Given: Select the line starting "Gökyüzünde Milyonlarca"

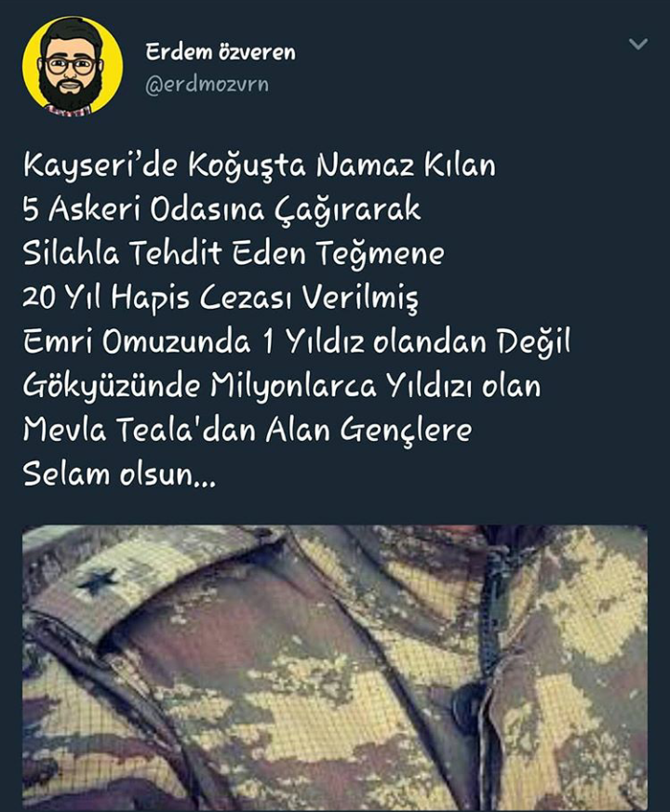Looking at the screenshot, I should tap(282, 386).
